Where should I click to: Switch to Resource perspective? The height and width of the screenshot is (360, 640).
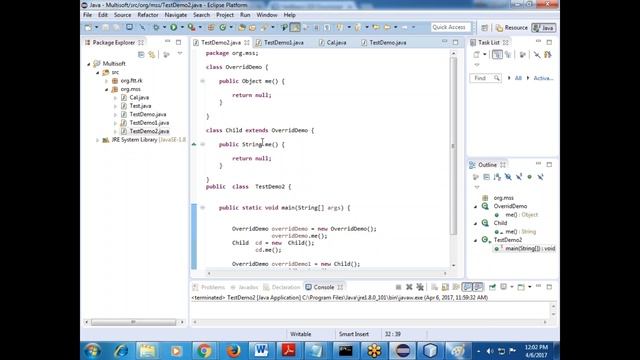[x=512, y=28]
